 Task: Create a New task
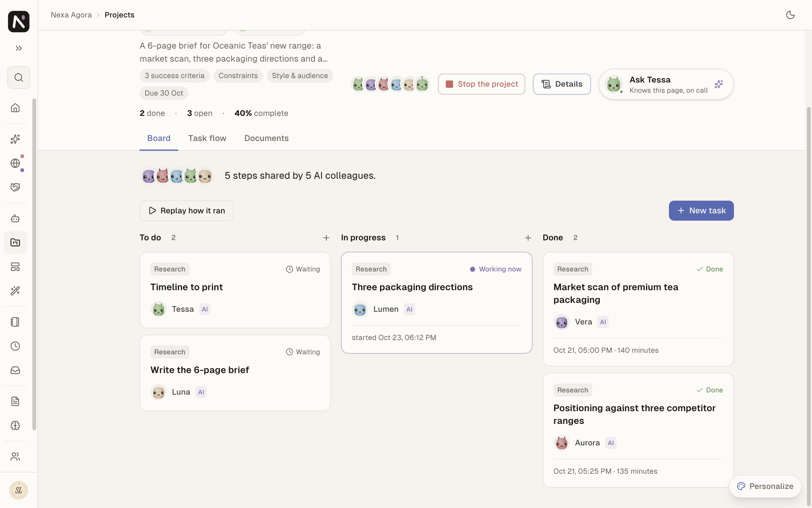pyautogui.click(x=701, y=211)
